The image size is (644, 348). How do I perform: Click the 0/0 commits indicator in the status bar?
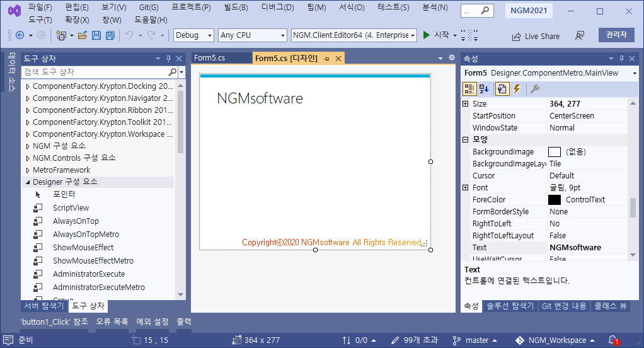[x=359, y=340]
